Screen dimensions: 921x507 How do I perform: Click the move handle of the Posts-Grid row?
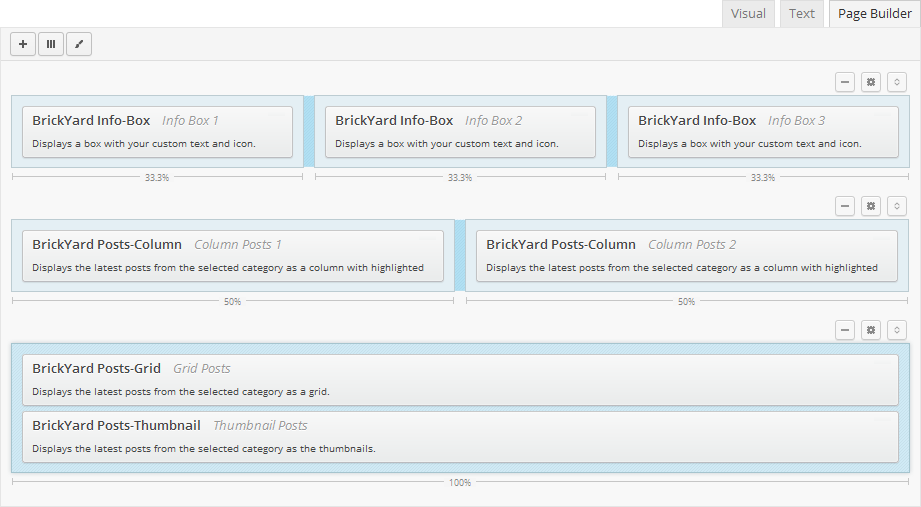click(x=897, y=330)
